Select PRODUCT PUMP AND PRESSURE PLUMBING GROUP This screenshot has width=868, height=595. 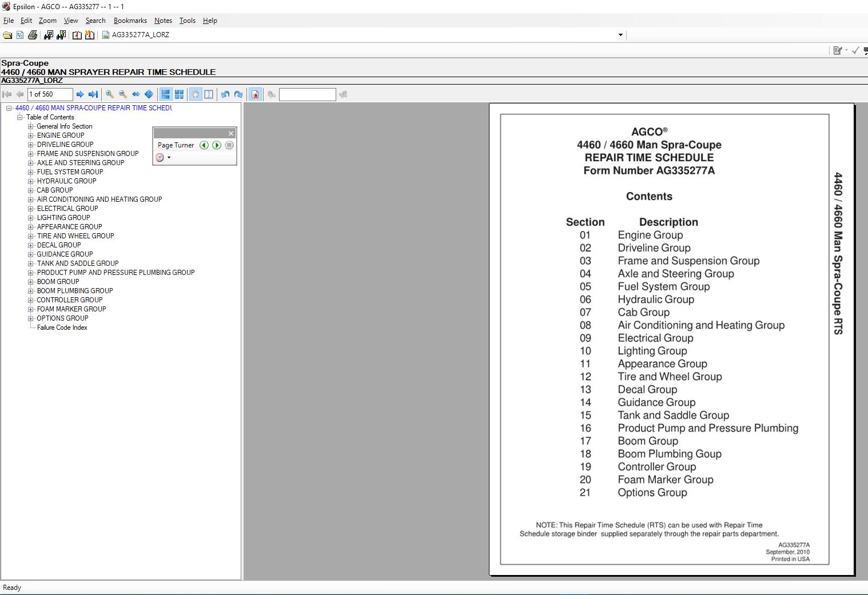point(116,273)
